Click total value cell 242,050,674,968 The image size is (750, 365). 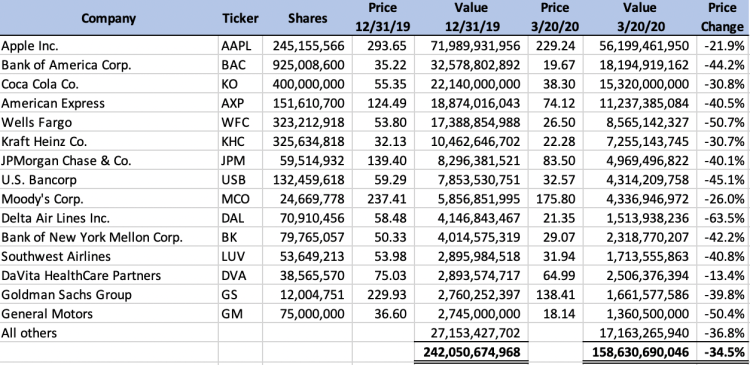tap(471, 352)
